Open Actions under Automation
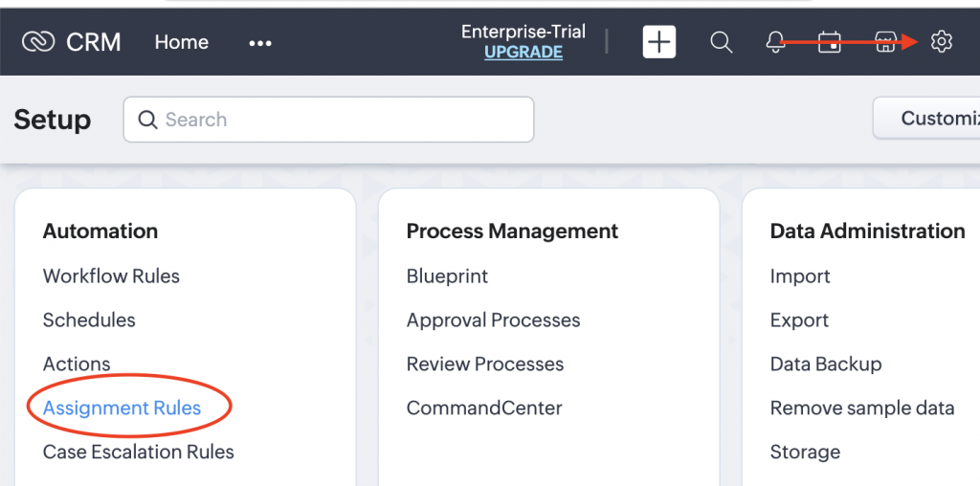Screen dimensions: 980x486 coord(77,364)
